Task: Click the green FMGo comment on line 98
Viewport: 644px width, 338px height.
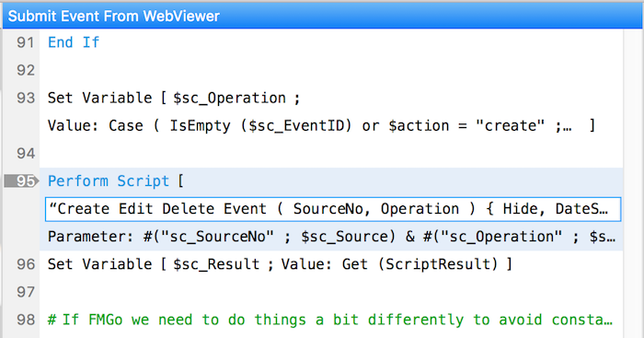Action: [330, 320]
